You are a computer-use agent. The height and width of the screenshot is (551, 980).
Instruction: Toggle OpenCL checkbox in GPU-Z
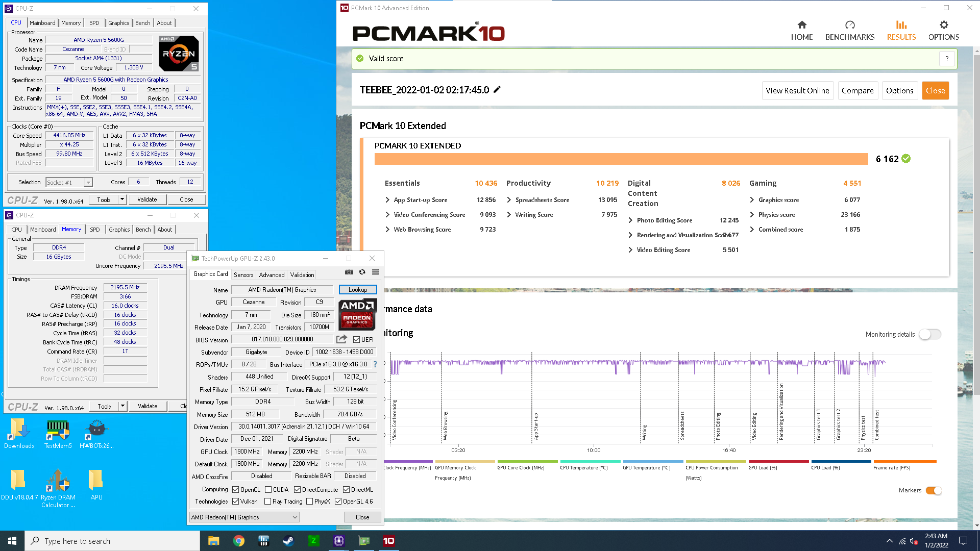(236, 490)
